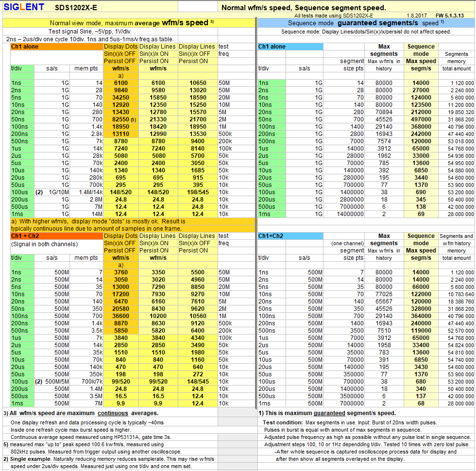Click the max segments value '7510'
The image size is (476, 471).
click(384, 331)
